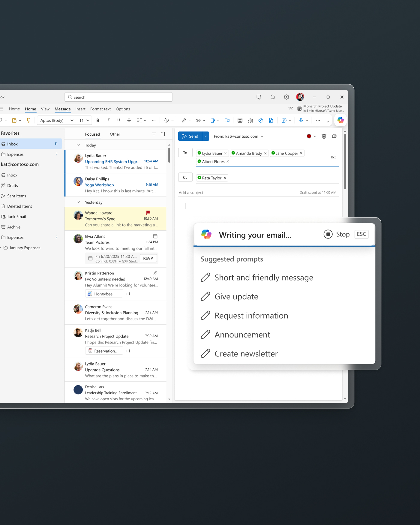
Task: Click the Bcc link
Action: [x=334, y=157]
